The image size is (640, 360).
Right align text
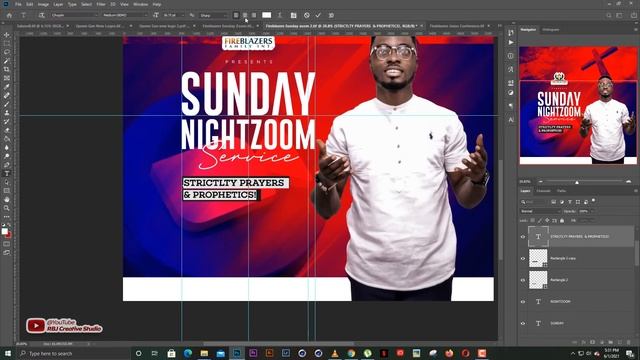click(x=254, y=15)
